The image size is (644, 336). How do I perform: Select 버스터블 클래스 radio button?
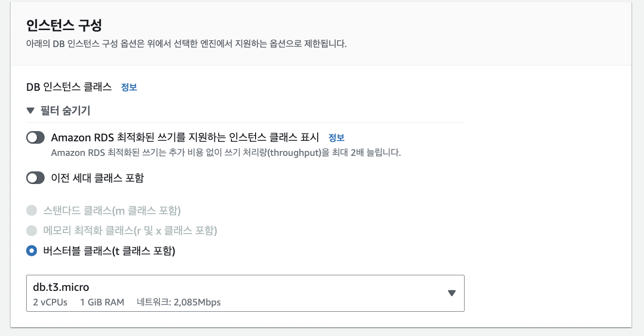coord(32,251)
